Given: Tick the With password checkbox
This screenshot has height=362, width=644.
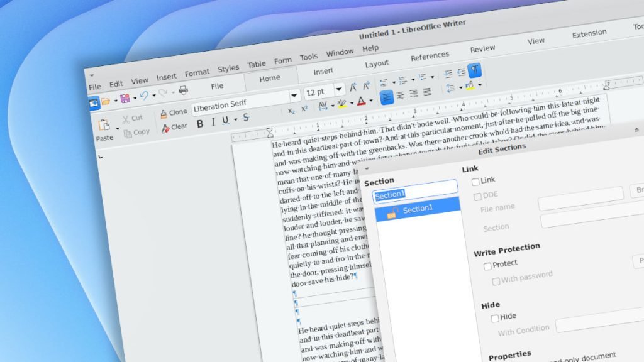Looking at the screenshot, I should 496,281.
